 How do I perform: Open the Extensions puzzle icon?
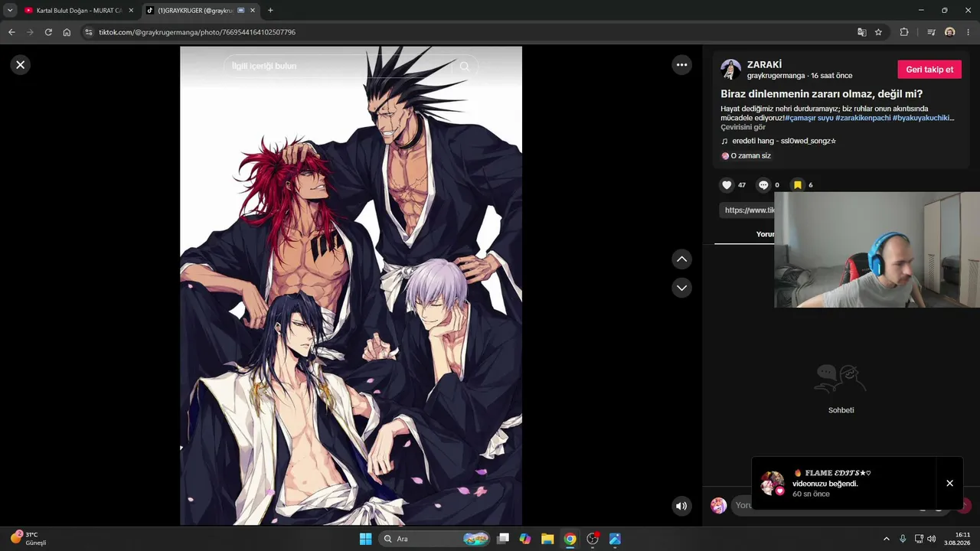(904, 32)
